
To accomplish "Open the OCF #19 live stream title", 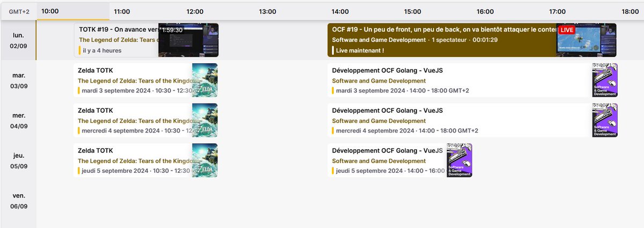I will point(444,30).
